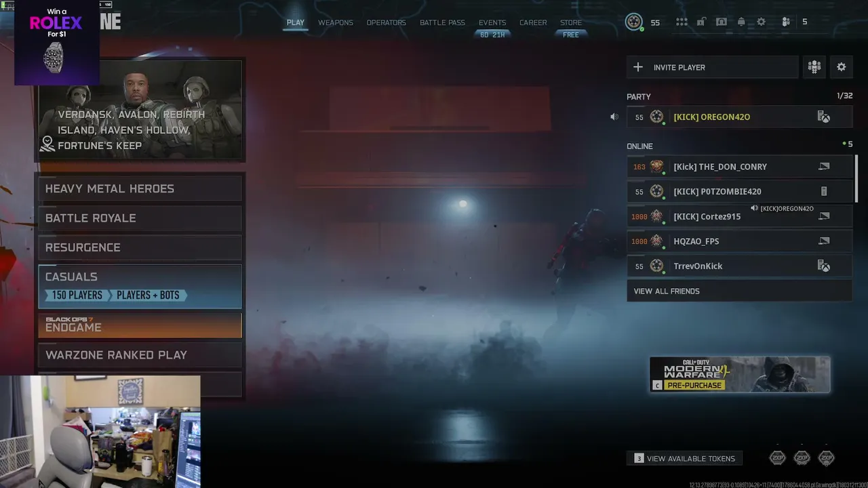Click the 1/32 party count

click(x=845, y=96)
